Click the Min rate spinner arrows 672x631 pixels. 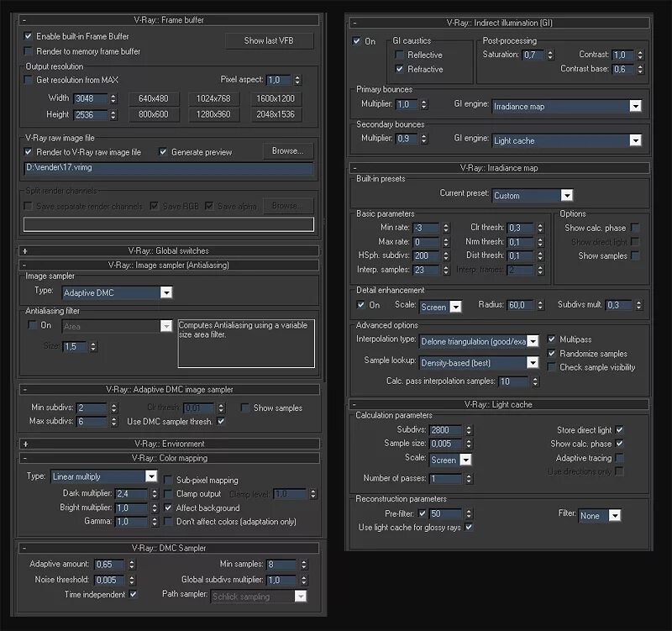tap(446, 228)
